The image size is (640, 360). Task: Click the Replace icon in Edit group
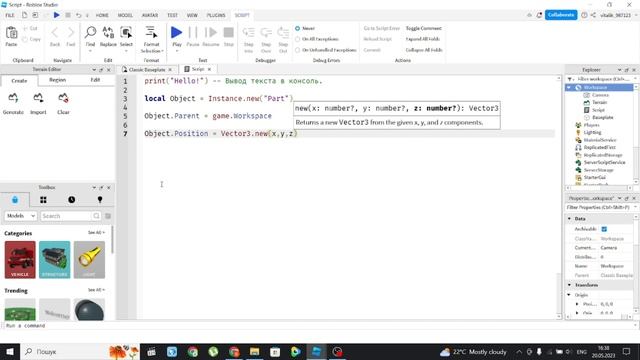(x=108, y=32)
